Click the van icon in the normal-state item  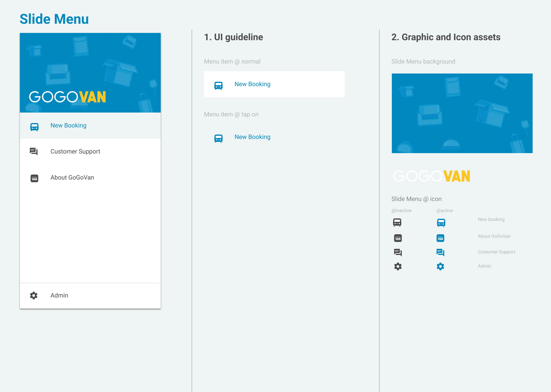(x=219, y=85)
